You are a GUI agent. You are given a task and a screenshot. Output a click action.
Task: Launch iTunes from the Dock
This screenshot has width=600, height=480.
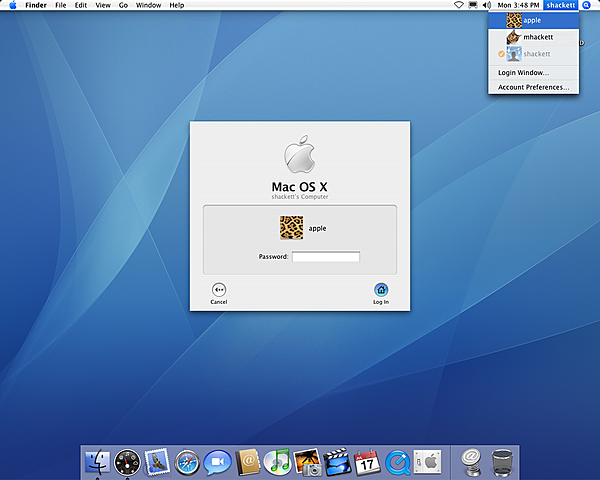[277, 462]
